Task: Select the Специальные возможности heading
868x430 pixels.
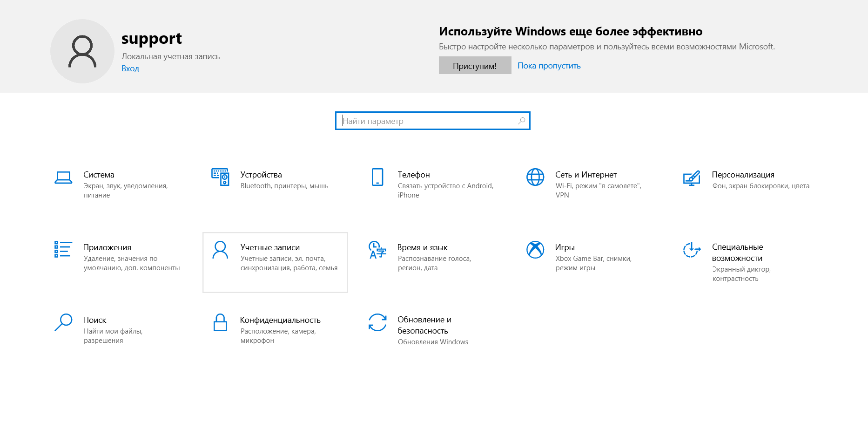Action: [738, 253]
